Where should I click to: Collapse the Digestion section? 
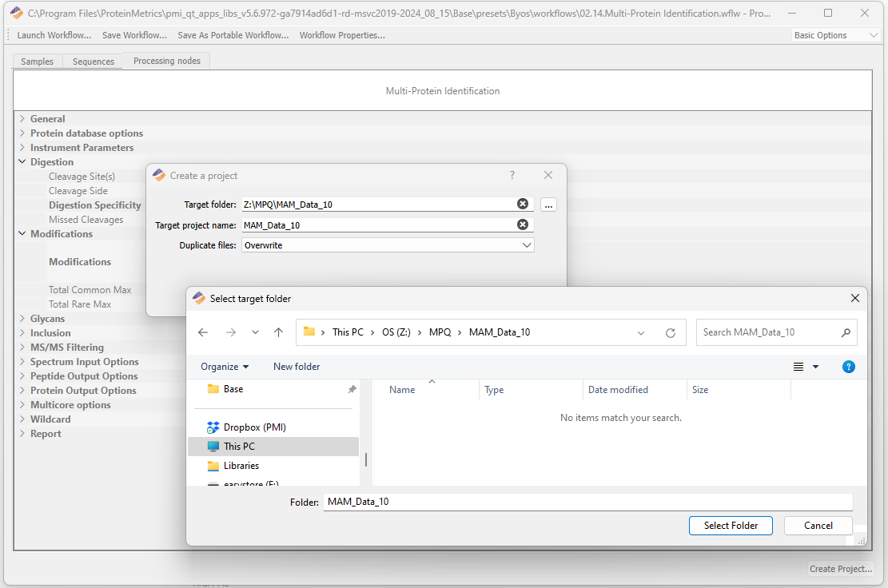tap(22, 161)
